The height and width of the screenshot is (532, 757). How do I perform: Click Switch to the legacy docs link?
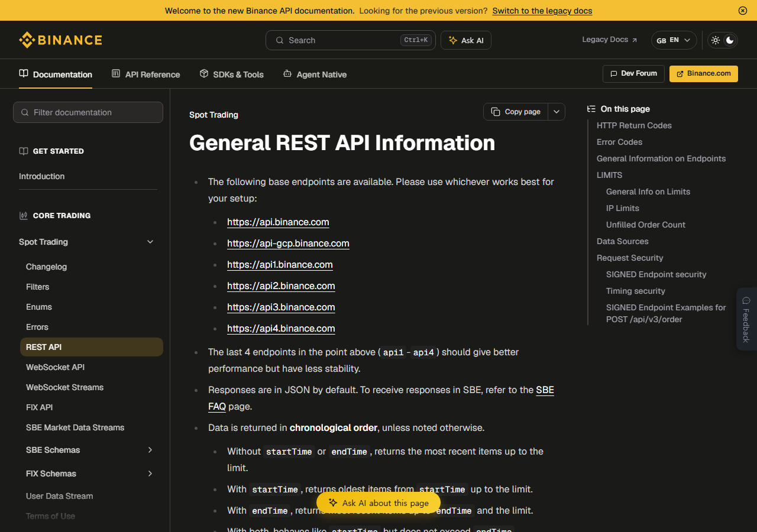pos(542,11)
